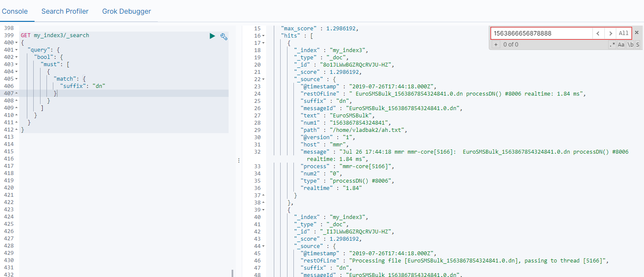
Task: Click All to select all matches
Action: pos(624,33)
